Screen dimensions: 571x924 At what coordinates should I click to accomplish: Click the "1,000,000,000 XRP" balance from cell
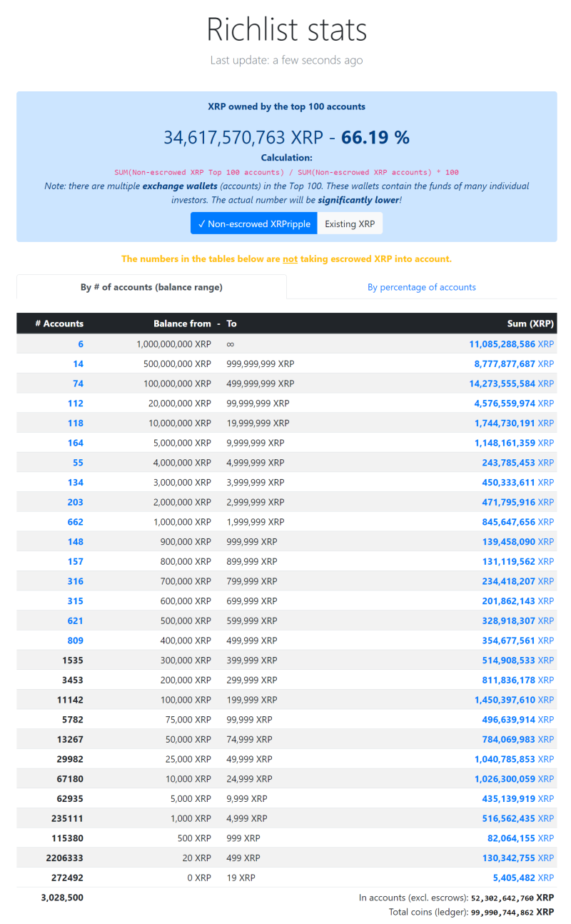(x=173, y=344)
